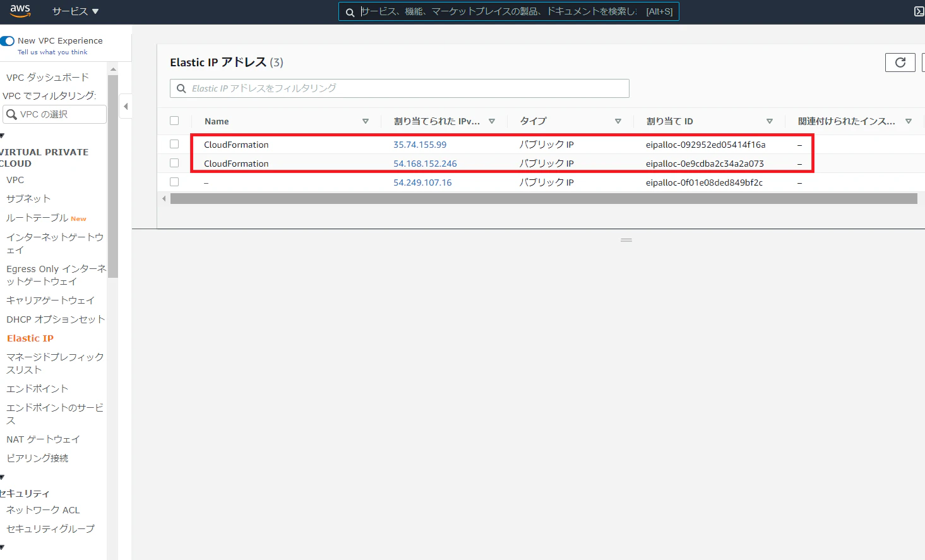Sort by タイプ column arrow
The image size is (925, 560).
click(618, 121)
